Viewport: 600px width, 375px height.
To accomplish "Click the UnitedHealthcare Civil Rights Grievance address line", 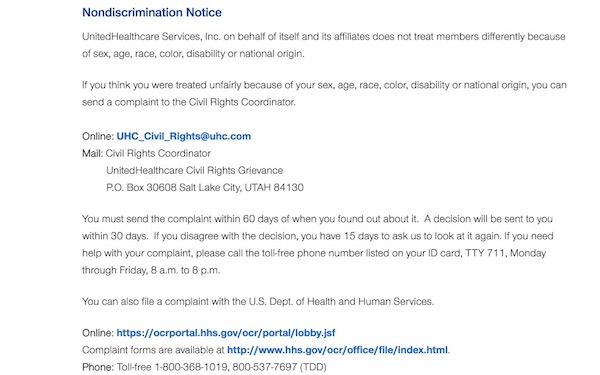I will [195, 170].
